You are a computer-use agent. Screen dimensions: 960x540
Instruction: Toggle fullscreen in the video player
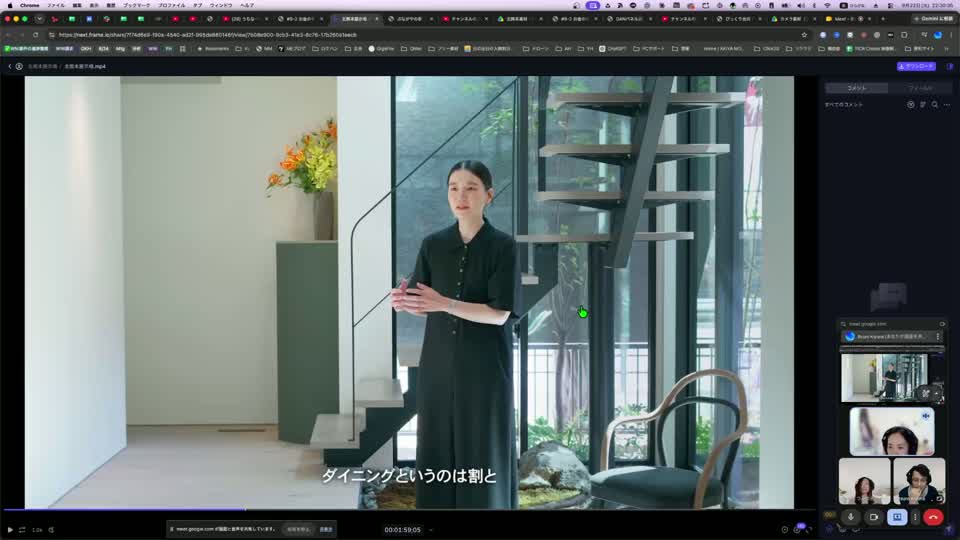809,530
